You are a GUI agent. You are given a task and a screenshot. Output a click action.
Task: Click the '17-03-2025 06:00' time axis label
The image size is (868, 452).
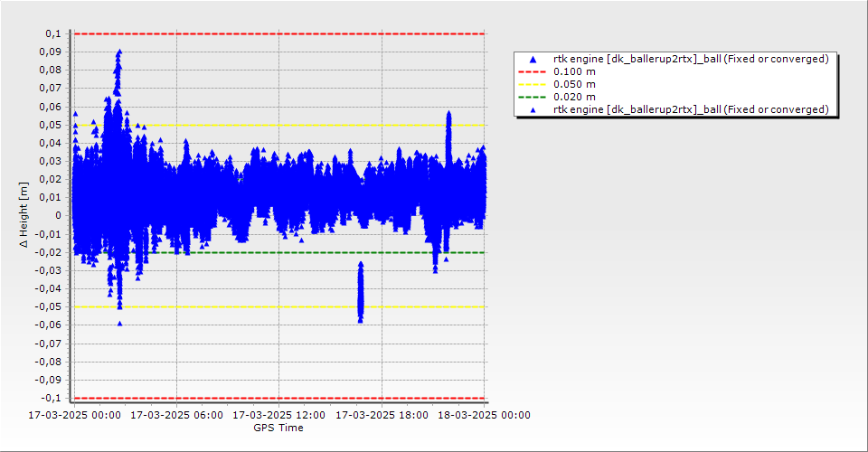click(176, 415)
